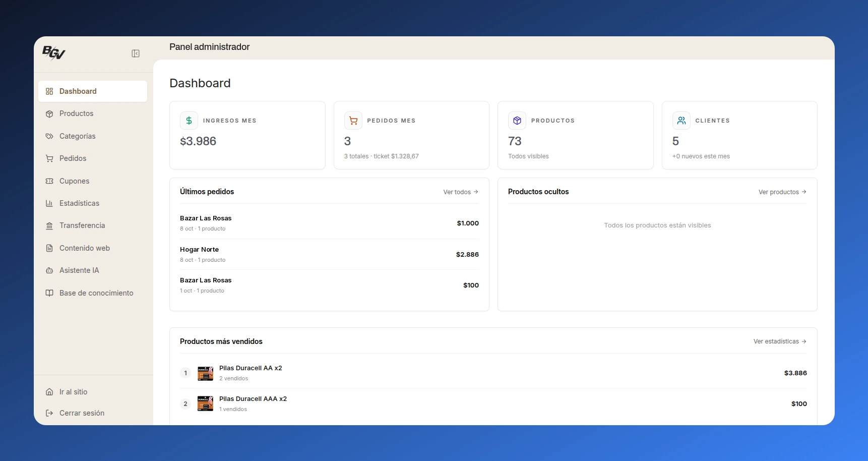Screen dimensions: 868x461
Task: Click the Ver todos link
Action: pos(461,192)
